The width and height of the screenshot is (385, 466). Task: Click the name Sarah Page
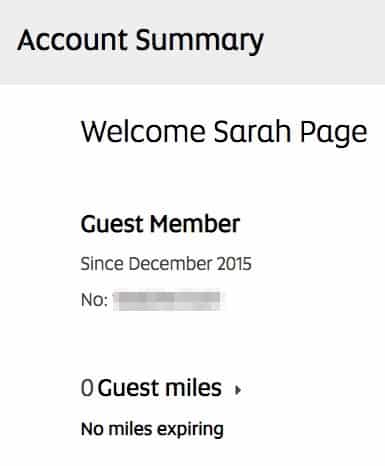(x=290, y=132)
